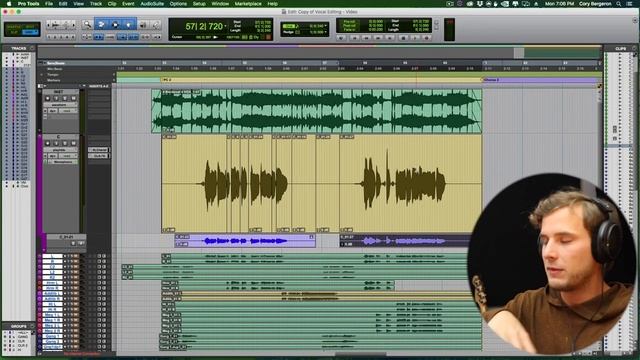Solo the INST track
The height and width of the screenshot is (360, 640).
click(65, 98)
